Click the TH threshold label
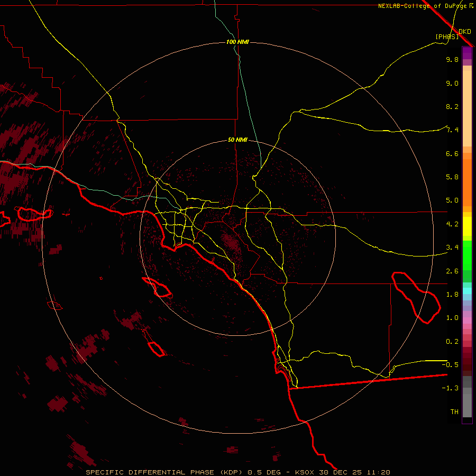476x476 pixels. point(454,411)
